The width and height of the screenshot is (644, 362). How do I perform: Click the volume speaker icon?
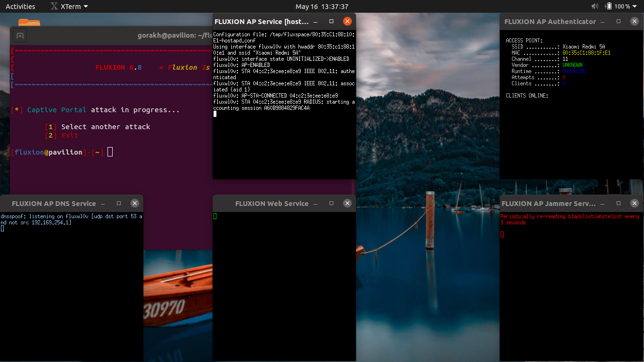point(594,7)
